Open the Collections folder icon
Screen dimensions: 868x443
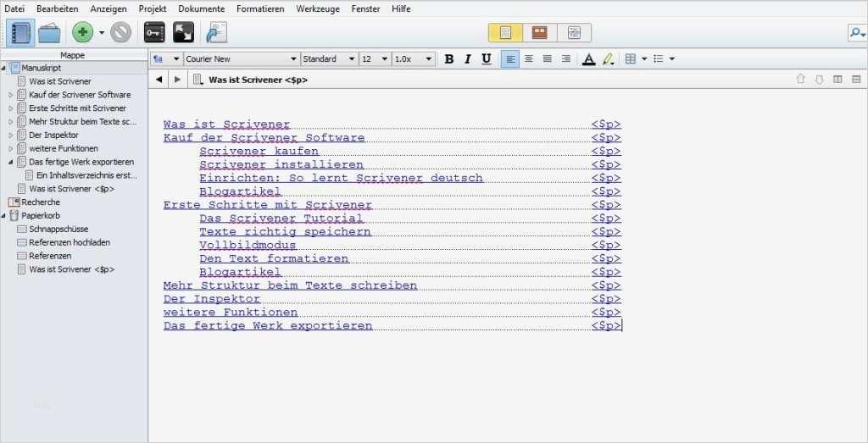pyautogui.click(x=49, y=33)
